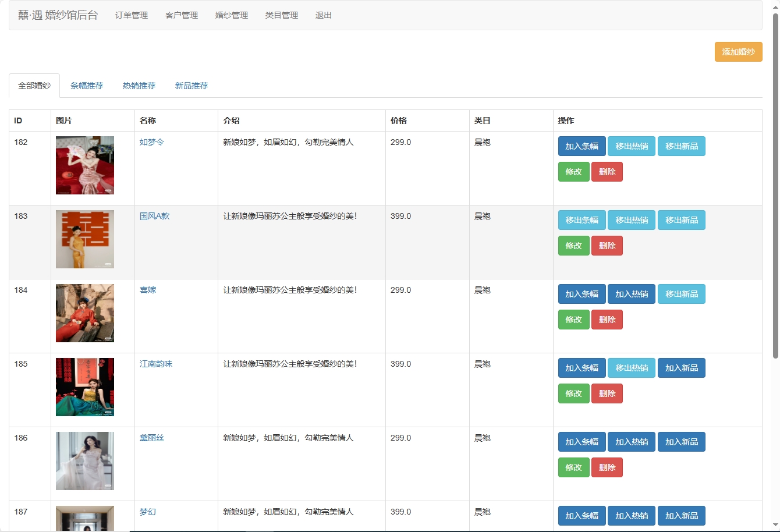
Task: Click the 添加婚纱 button
Action: (738, 52)
